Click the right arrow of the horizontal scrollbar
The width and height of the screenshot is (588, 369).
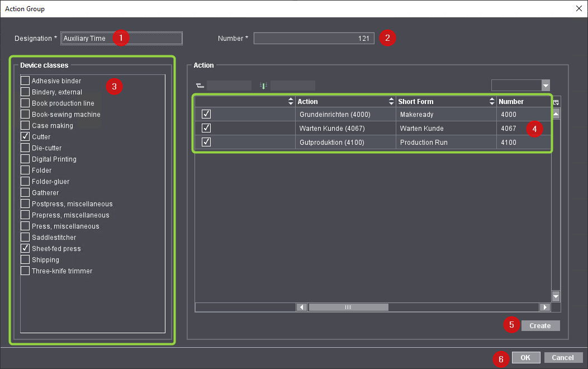coord(545,307)
